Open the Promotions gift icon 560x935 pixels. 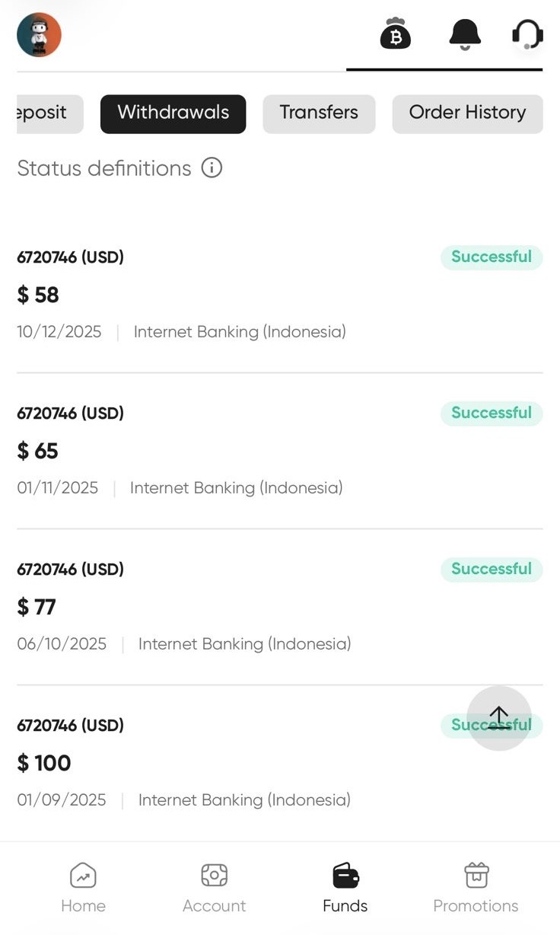point(476,887)
